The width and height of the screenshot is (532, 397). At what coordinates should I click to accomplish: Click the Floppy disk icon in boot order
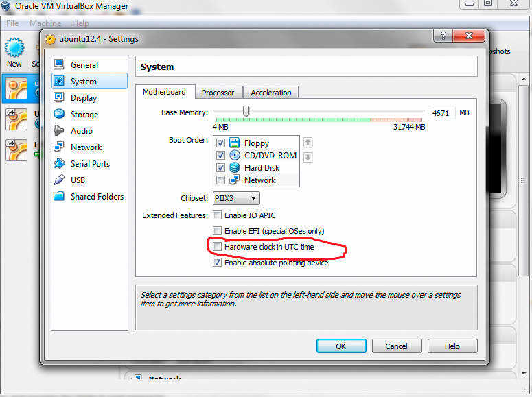click(235, 143)
